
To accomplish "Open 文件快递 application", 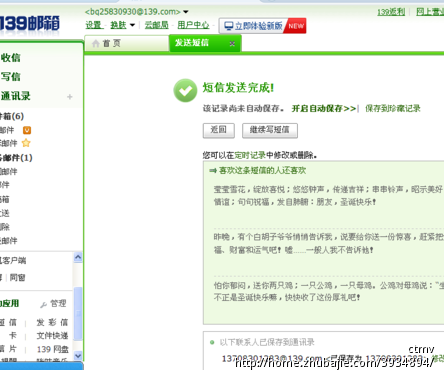I will point(52,336).
